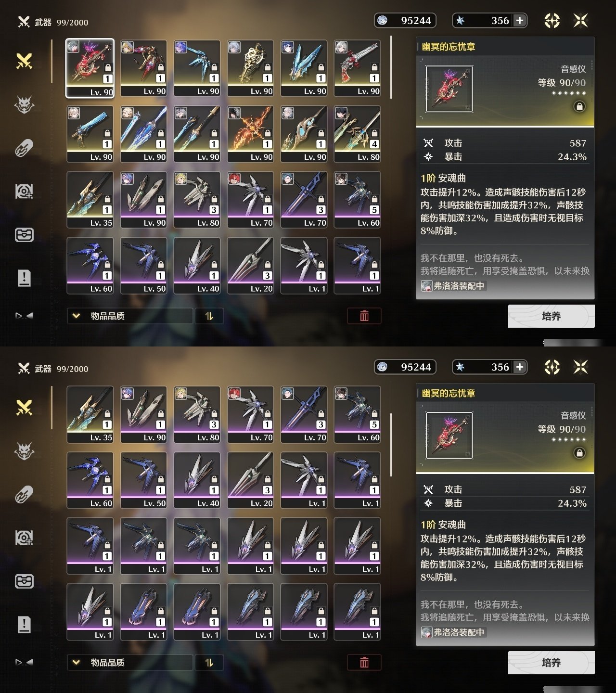Screen dimensions: 616x693
Task: Toggle the sort order arrows in upper view
Action: (x=209, y=316)
